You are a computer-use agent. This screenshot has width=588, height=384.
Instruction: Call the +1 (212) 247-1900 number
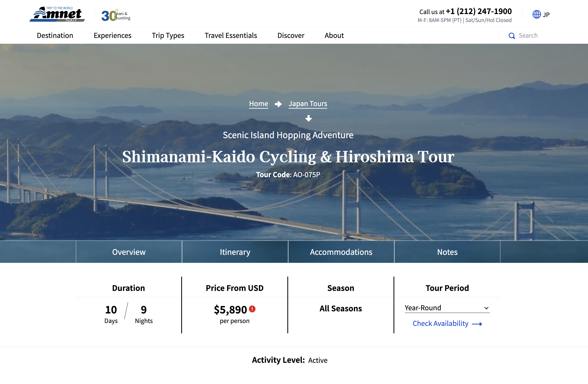pyautogui.click(x=478, y=11)
